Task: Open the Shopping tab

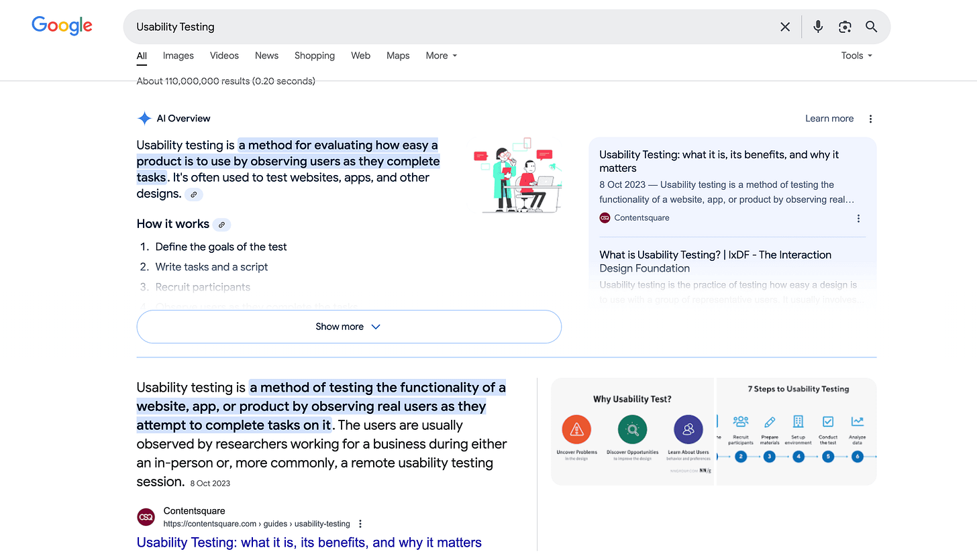Action: 315,56
